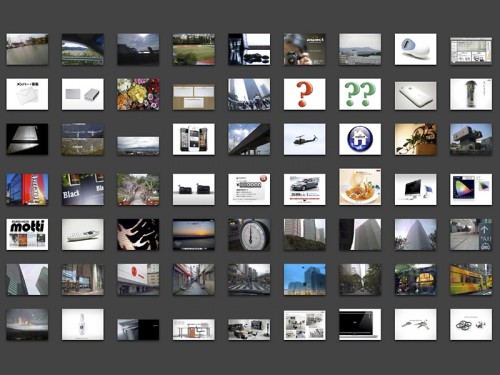Select the blue home button icon slide
500x375 pixels.
(x=360, y=139)
